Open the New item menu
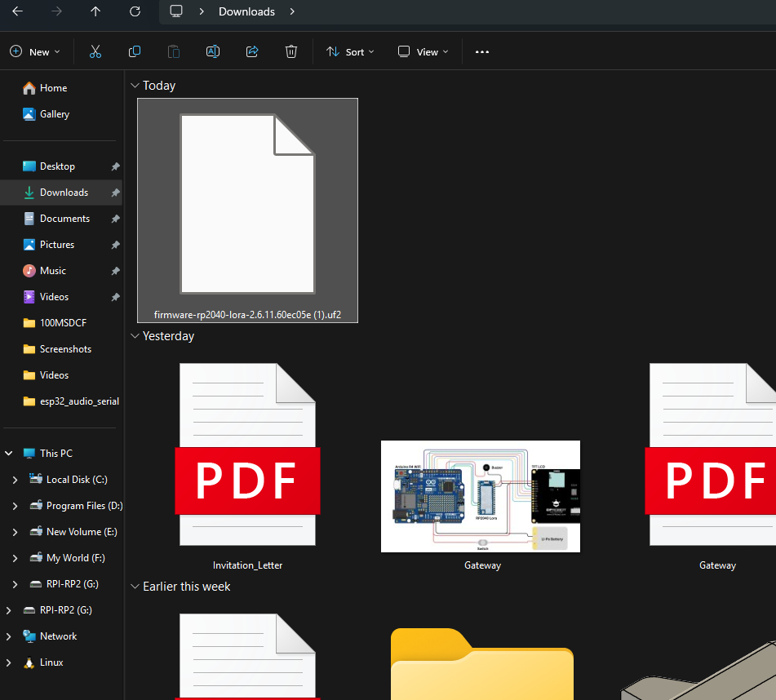 coord(35,51)
